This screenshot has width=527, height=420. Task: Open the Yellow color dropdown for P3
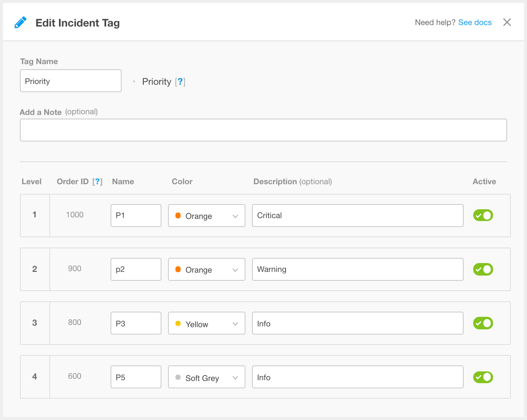[206, 323]
